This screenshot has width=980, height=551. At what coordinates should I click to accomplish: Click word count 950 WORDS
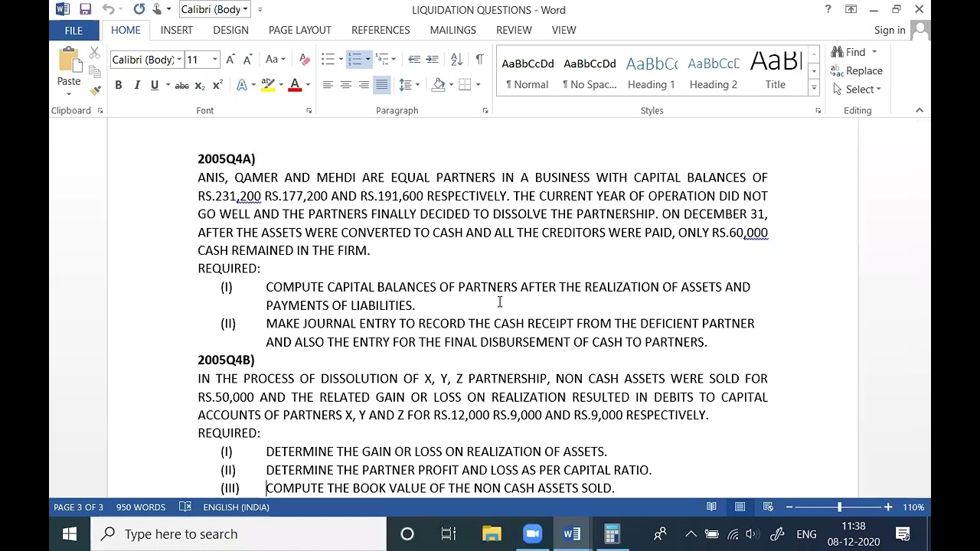pyautogui.click(x=141, y=507)
